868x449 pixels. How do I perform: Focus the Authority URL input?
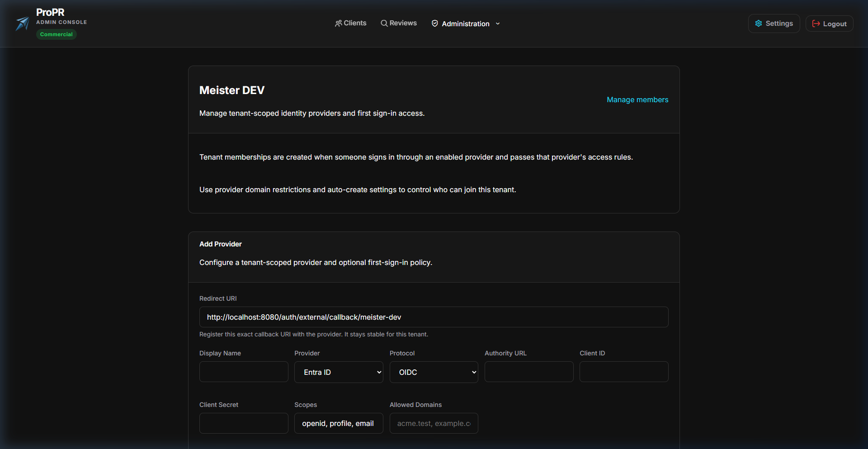click(x=529, y=372)
